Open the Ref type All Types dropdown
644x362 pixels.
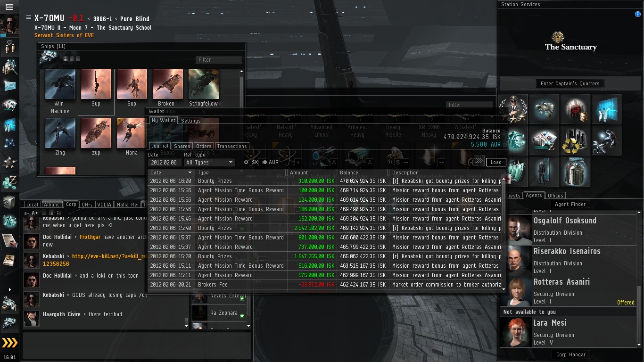[209, 162]
